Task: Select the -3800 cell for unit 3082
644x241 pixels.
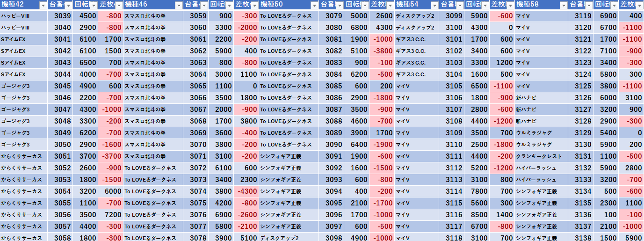Action: (382, 51)
